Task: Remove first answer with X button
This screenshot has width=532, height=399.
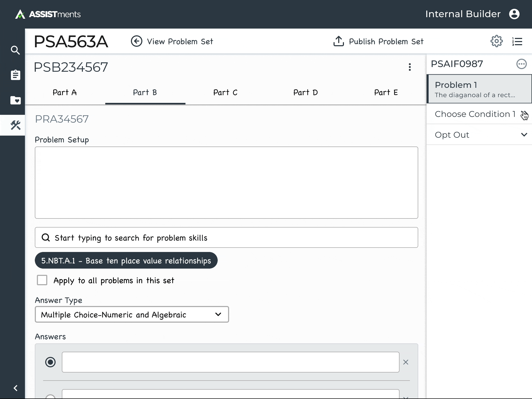Action: (x=406, y=362)
